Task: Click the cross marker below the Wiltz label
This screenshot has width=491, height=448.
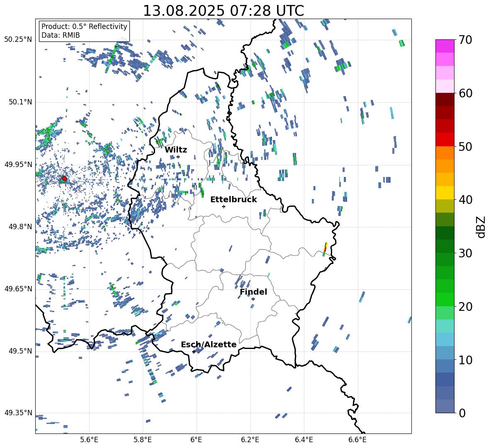Action: (178, 157)
